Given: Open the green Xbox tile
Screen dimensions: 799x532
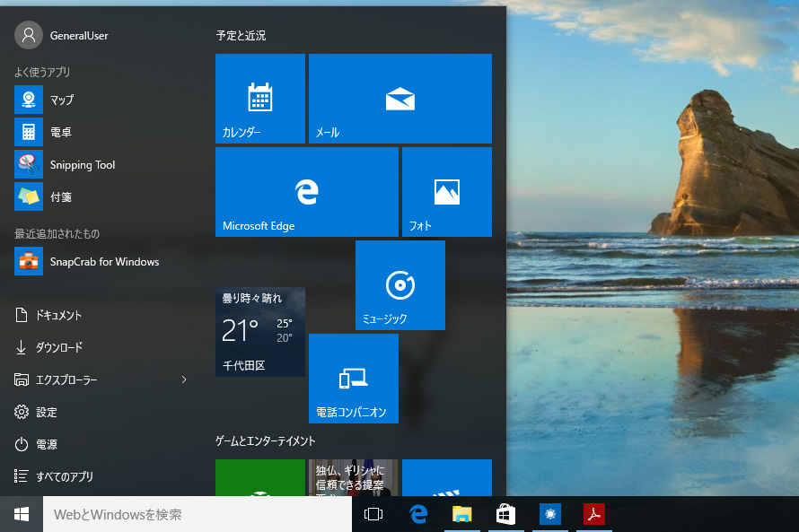Looking at the screenshot, I should pos(260,477).
